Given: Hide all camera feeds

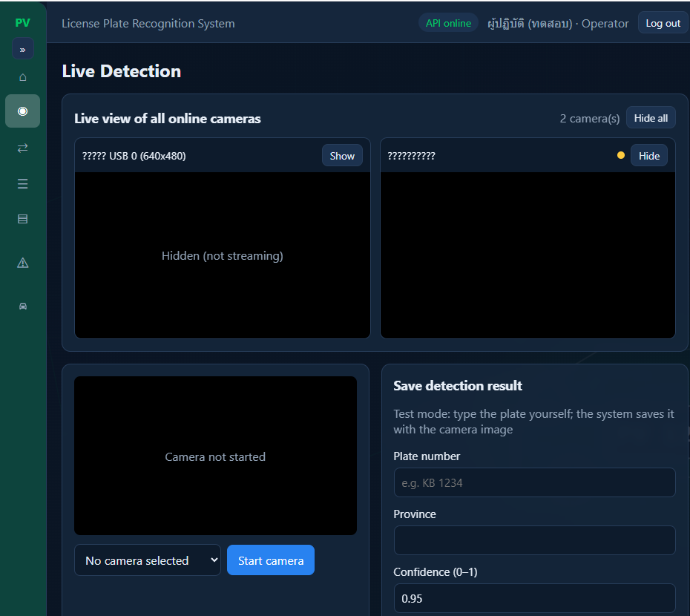Looking at the screenshot, I should tap(651, 118).
